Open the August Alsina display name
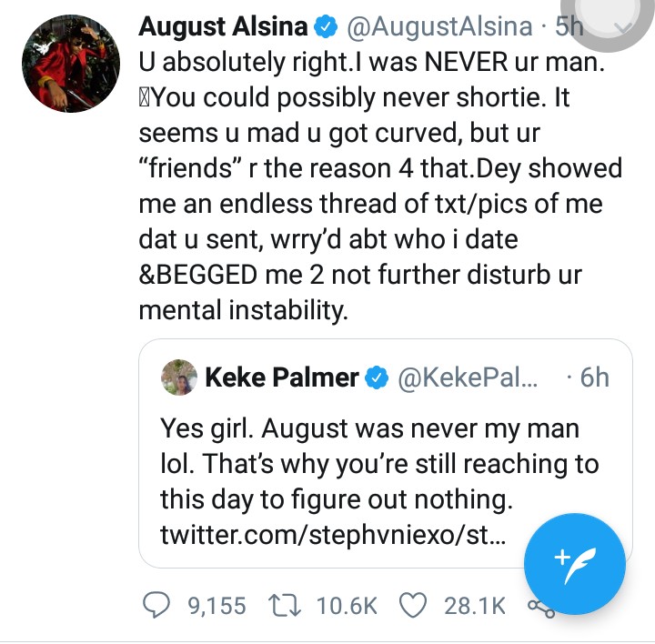 tap(223, 27)
